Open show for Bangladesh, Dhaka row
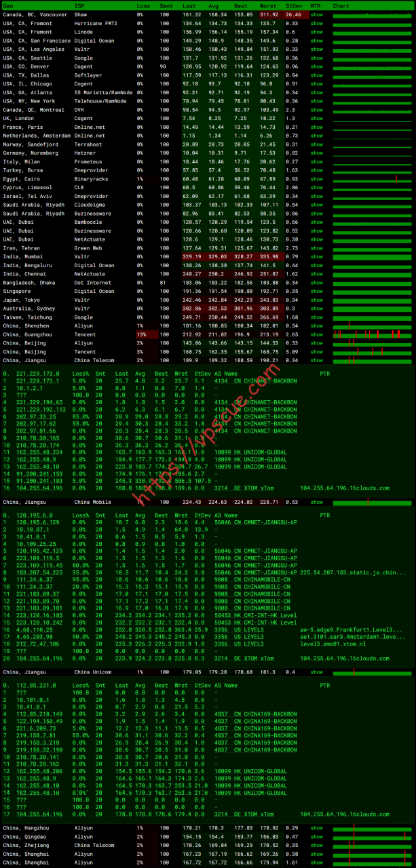This screenshot has height=868, width=416. coord(317,283)
